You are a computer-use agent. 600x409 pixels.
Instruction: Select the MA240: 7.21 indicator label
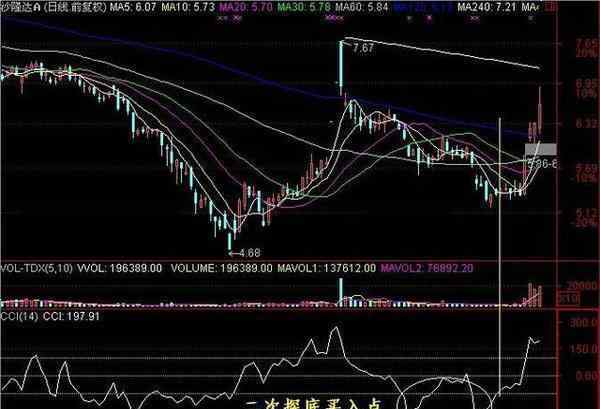(487, 7)
